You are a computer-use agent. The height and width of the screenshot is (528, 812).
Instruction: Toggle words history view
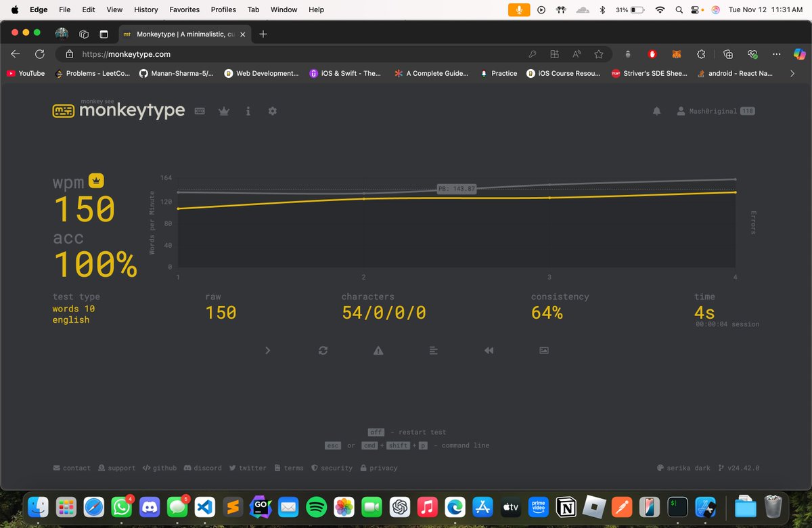pos(434,350)
